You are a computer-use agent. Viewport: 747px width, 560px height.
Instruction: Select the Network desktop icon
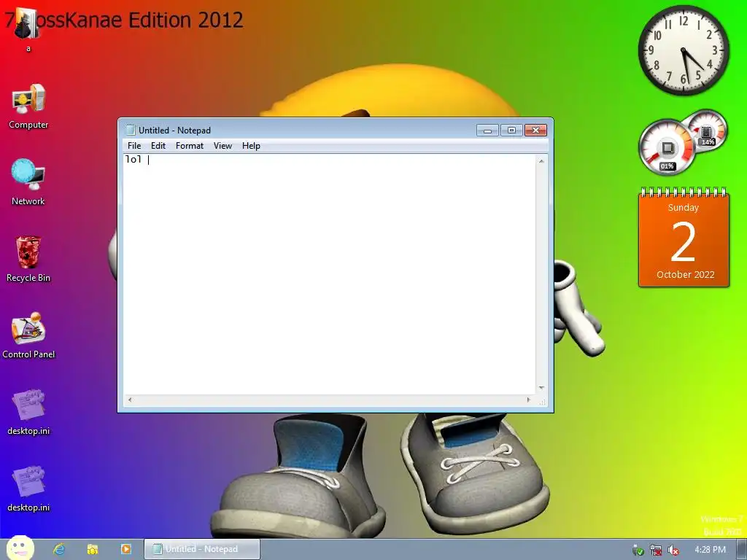[28, 183]
